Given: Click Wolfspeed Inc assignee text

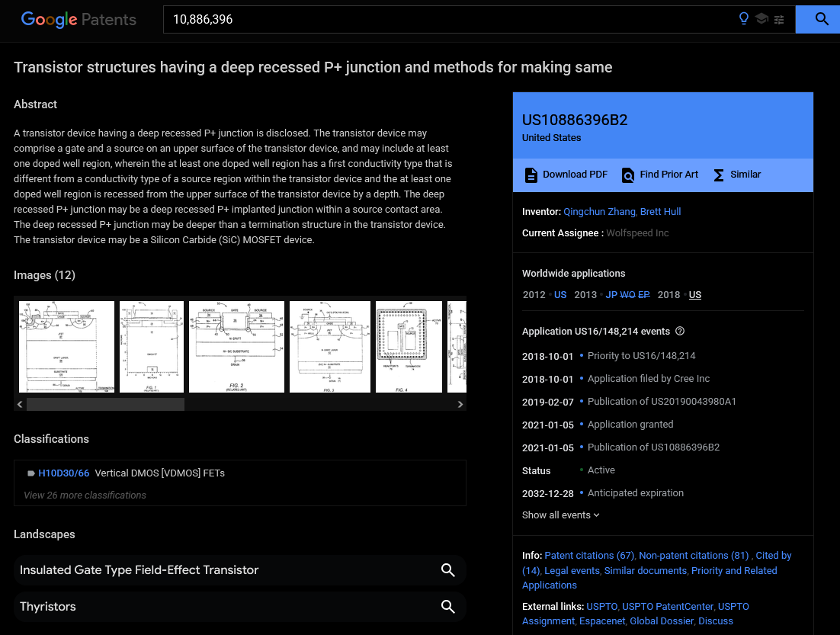Looking at the screenshot, I should click(x=637, y=233).
